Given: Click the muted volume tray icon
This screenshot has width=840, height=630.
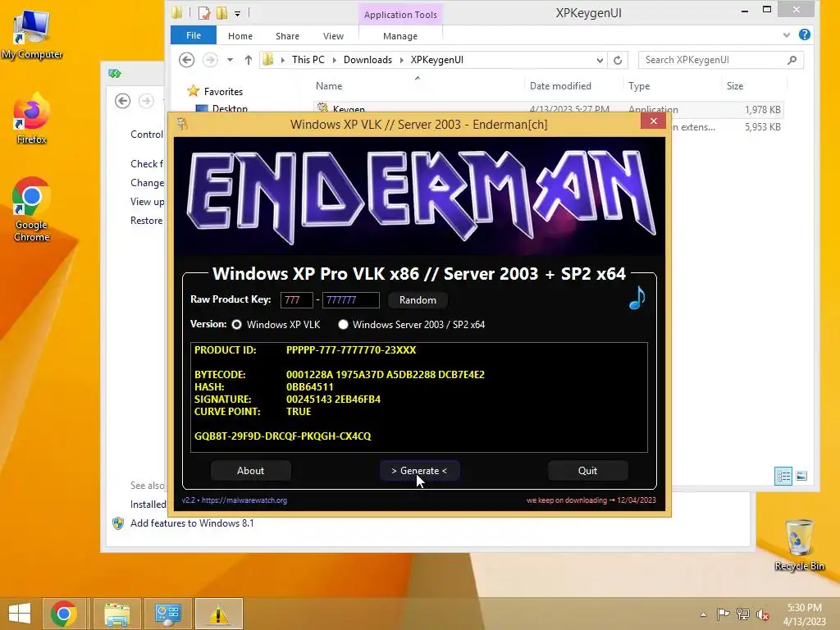Looking at the screenshot, I should pos(762,614).
